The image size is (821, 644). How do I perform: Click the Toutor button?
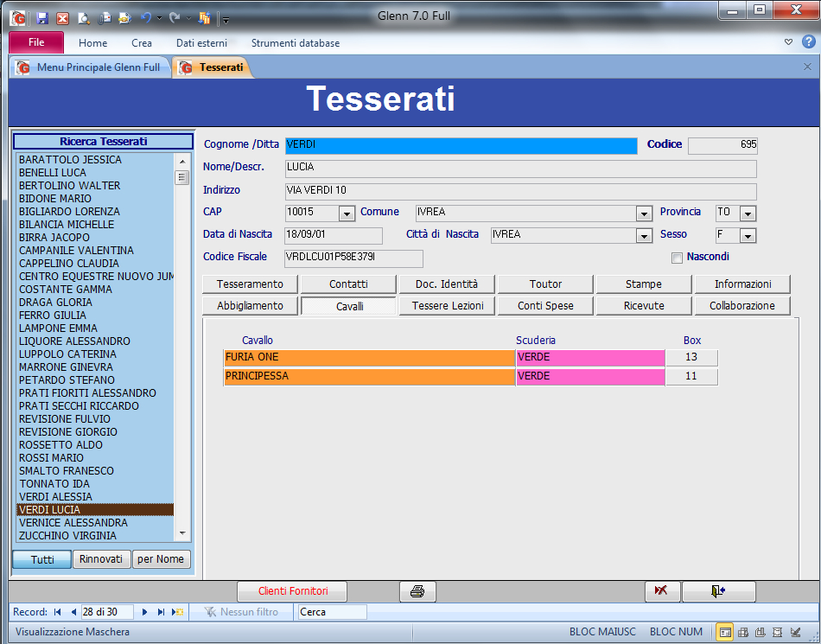pos(545,284)
